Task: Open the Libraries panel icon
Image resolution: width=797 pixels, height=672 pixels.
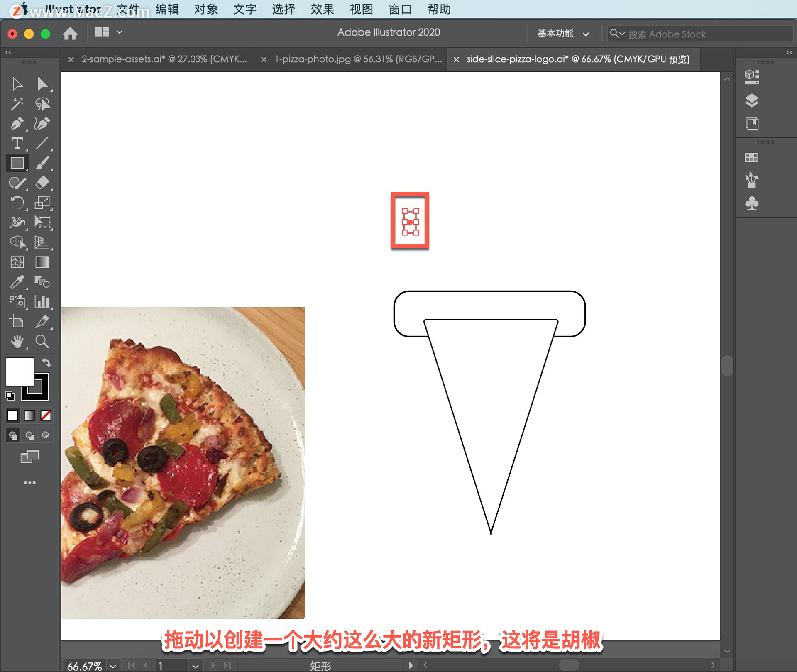Action: tap(752, 123)
